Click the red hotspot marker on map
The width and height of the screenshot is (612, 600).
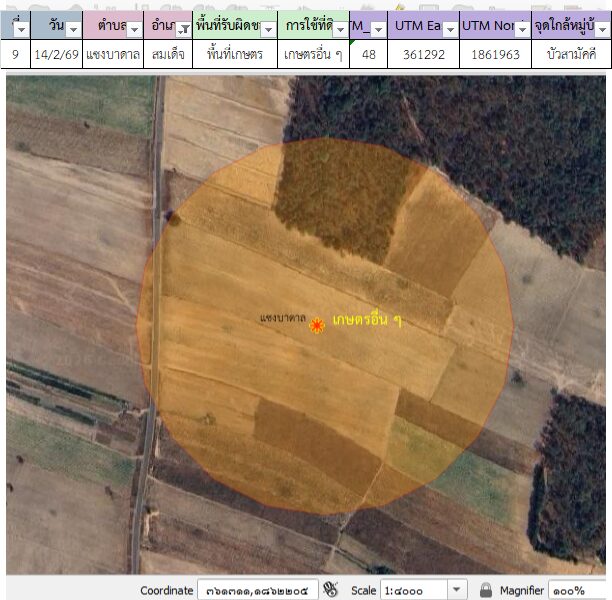(x=317, y=325)
